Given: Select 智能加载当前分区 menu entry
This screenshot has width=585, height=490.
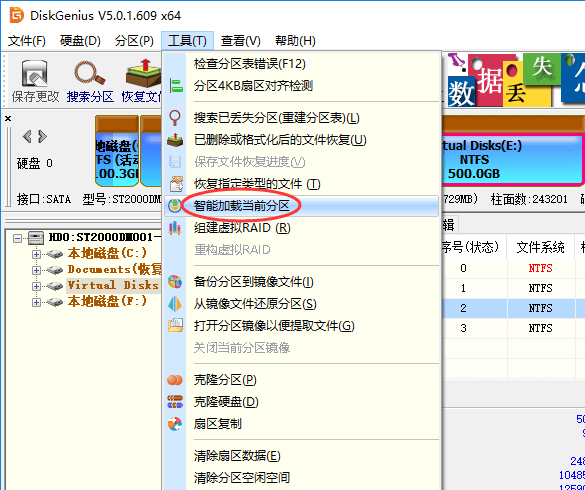Looking at the screenshot, I should pyautogui.click(x=301, y=206).
